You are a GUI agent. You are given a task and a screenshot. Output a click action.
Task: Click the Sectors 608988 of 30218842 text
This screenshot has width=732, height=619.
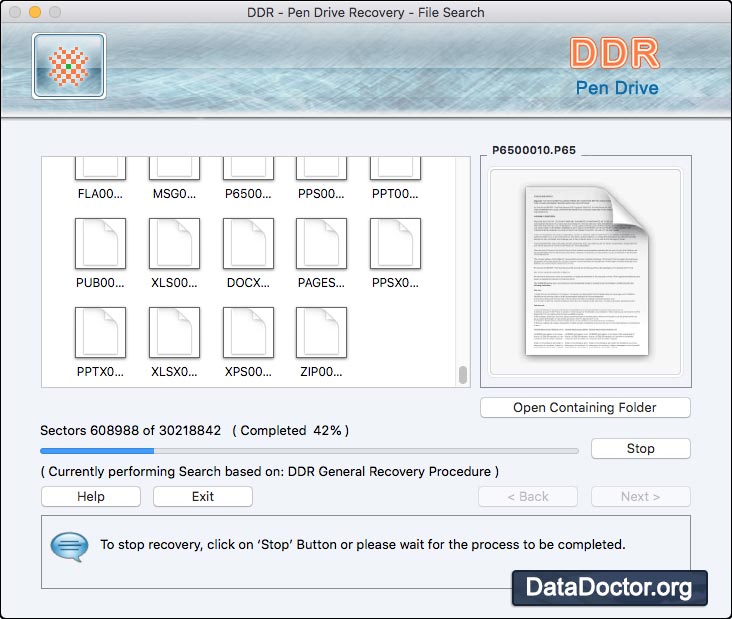(x=130, y=430)
